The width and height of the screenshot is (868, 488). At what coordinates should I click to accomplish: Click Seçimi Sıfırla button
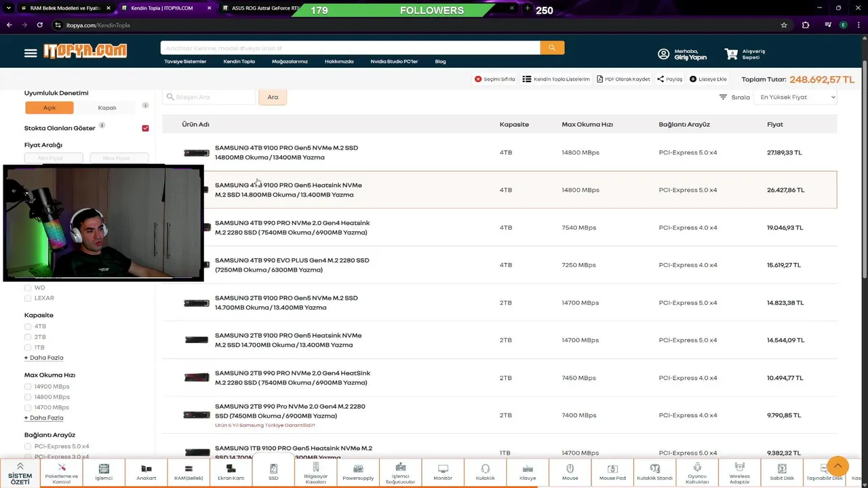tap(494, 79)
